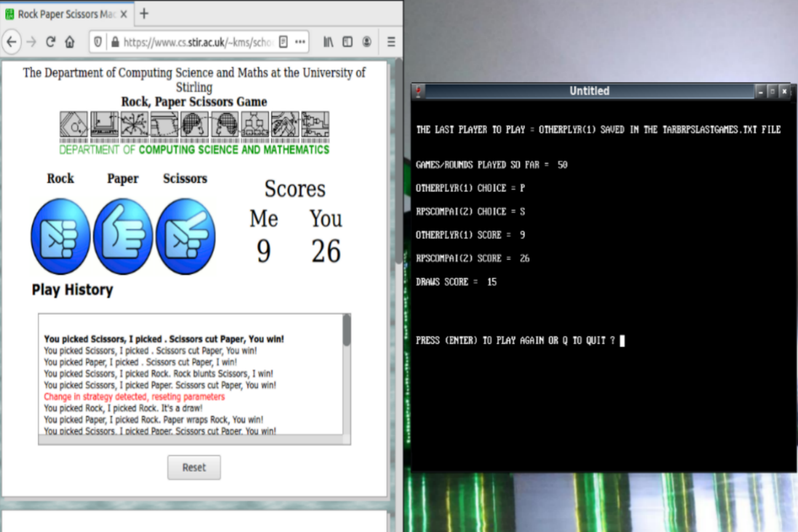Click the "Paper" label above the buttons
Image resolution: width=798 pixels, height=532 pixels.
[x=123, y=179]
